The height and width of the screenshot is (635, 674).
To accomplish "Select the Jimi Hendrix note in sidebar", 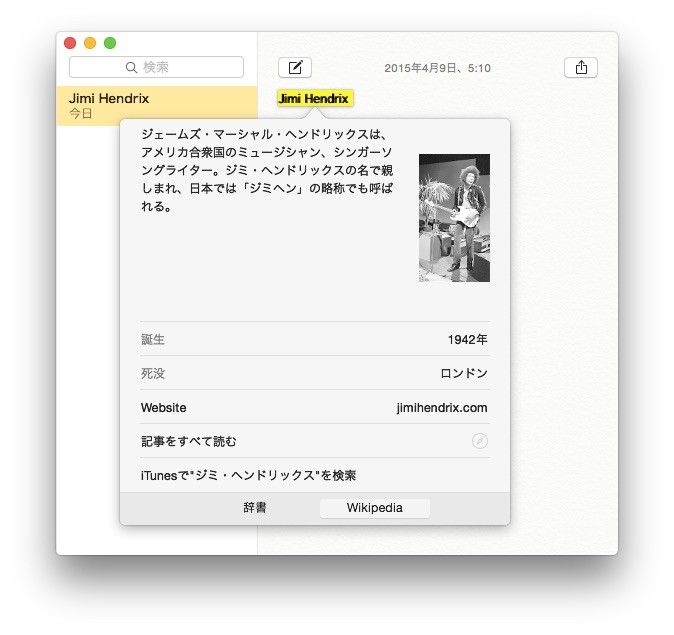I will pos(157,106).
